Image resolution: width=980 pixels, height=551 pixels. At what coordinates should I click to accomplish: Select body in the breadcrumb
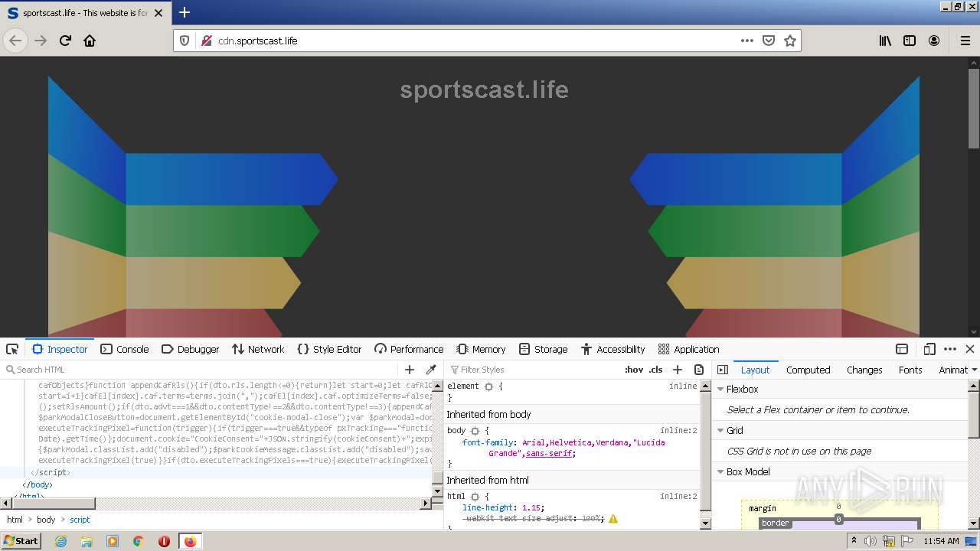46,520
